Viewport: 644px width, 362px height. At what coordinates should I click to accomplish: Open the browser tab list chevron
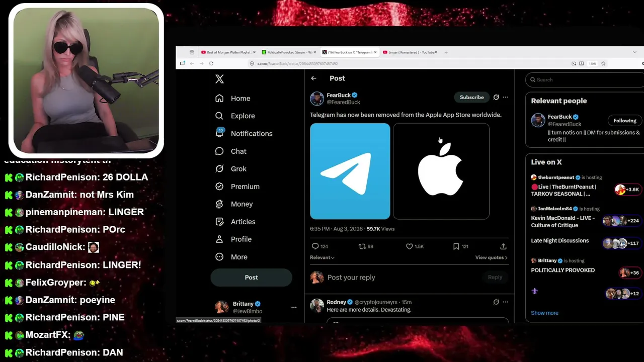pos(634,52)
